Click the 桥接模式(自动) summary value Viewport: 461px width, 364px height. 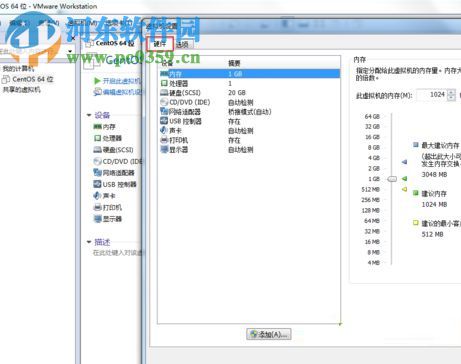pos(249,112)
